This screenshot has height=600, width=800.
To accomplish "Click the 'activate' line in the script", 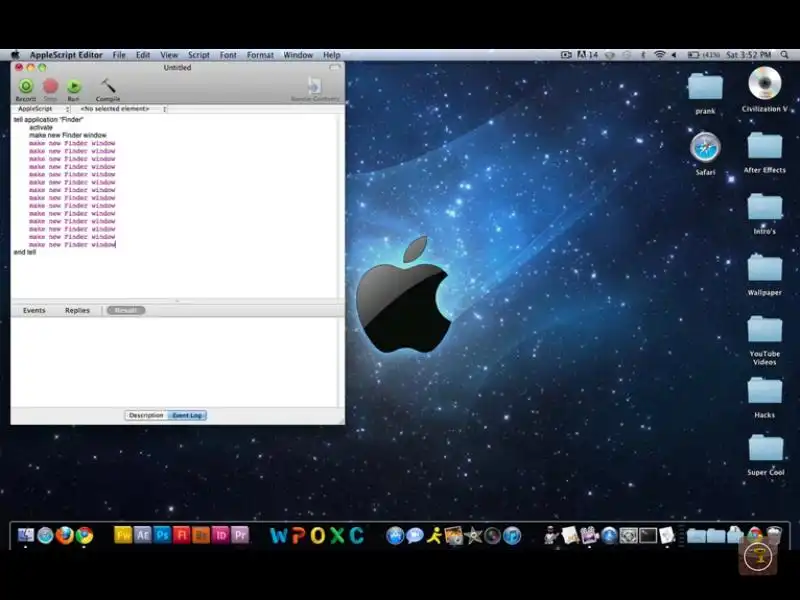I will pyautogui.click(x=41, y=128).
